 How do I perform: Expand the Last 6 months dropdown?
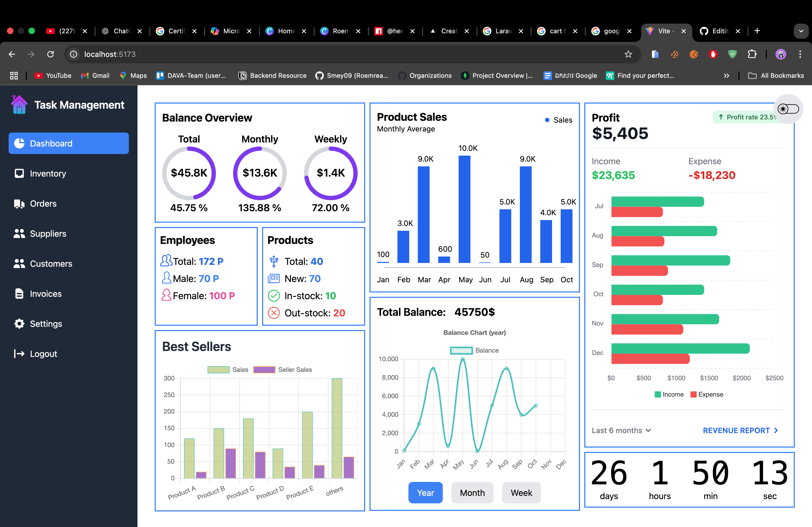[621, 430]
